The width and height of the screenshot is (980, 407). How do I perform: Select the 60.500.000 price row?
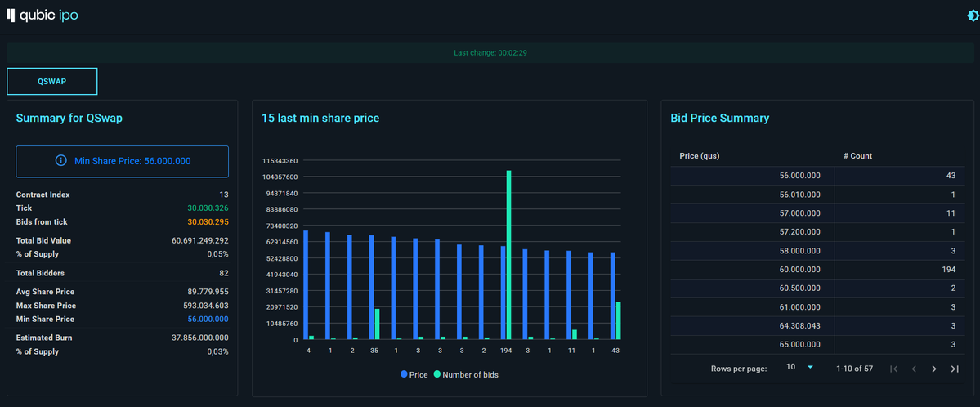point(817,288)
